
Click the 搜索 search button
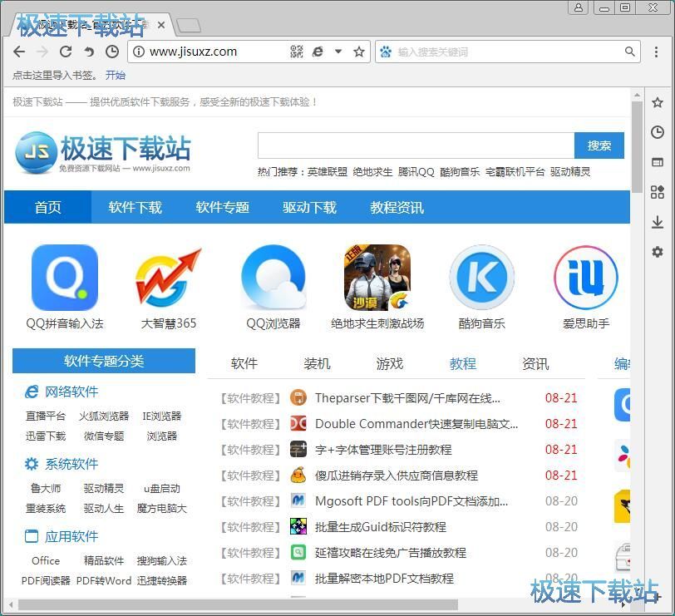599,145
